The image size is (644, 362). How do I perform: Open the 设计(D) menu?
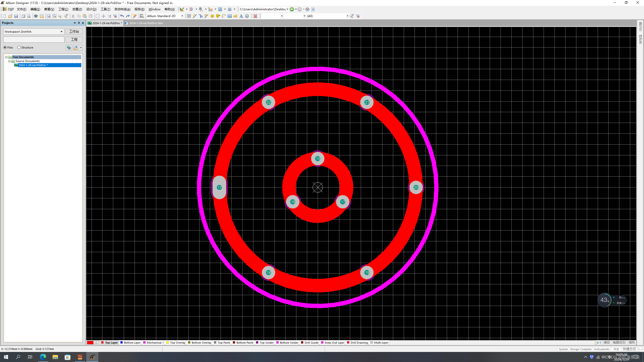tap(91, 9)
